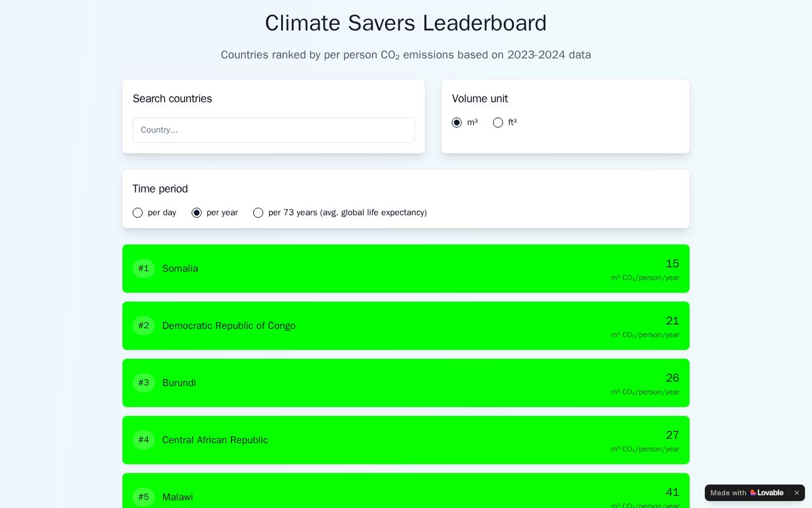Viewport: 812px width, 508px height.
Task: Click the Search countries label
Action: 173,98
